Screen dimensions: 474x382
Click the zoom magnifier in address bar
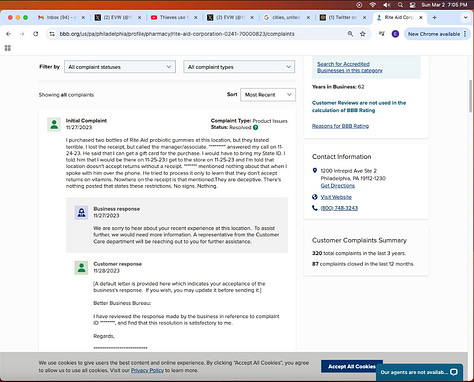coord(350,34)
